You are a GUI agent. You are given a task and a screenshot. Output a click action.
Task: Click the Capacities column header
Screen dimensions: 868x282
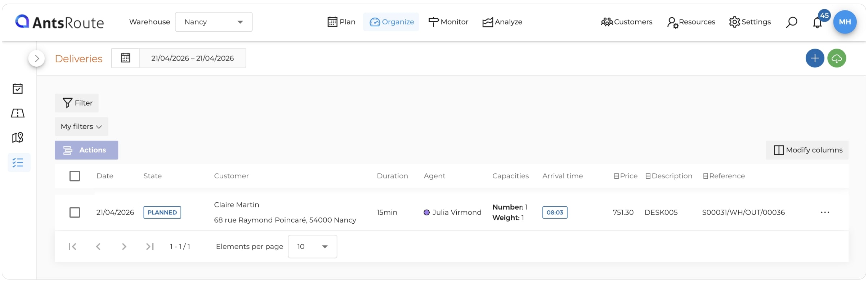510,176
